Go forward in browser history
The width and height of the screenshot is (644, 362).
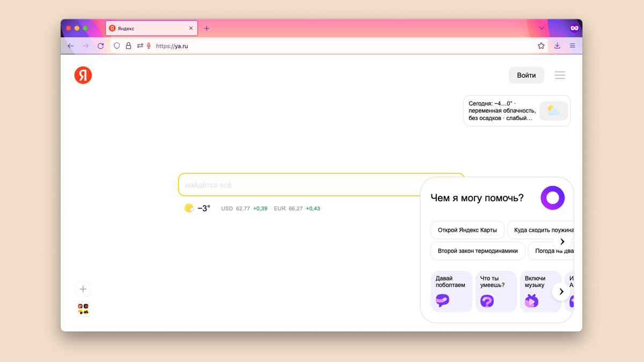[x=85, y=46]
